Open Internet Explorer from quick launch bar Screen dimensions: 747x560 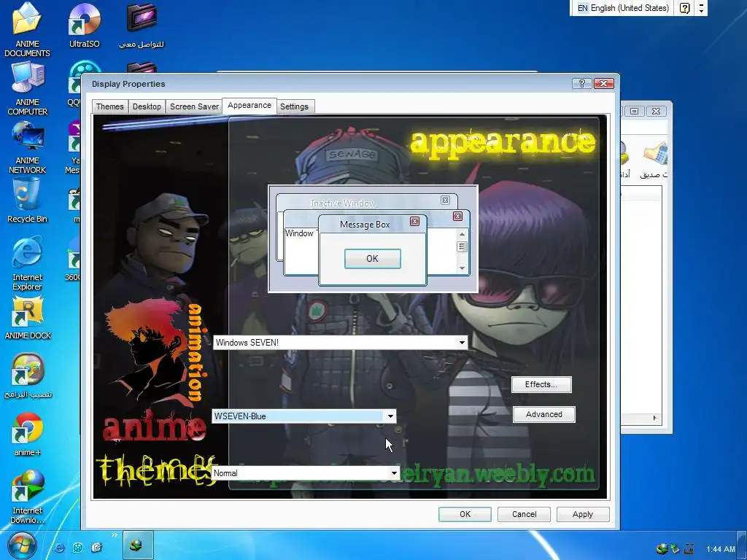click(x=60, y=548)
